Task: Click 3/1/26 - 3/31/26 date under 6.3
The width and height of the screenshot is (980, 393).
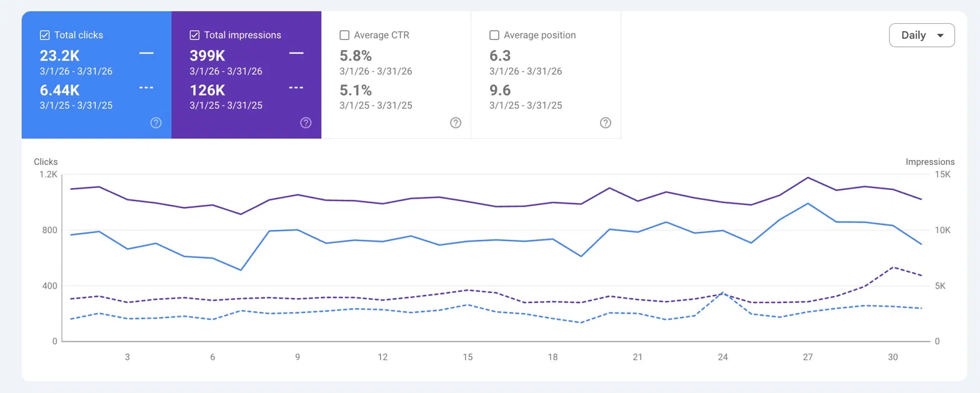Action: (x=526, y=71)
